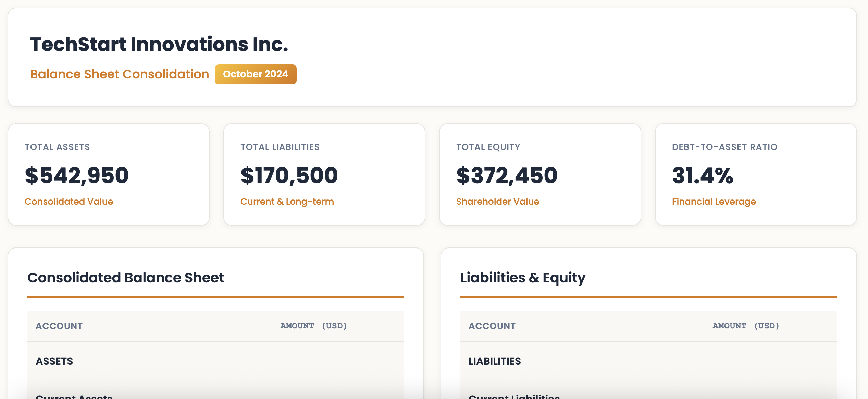Screen dimensions: 868x399
Task: Select the Shareholder Value caption
Action: click(498, 202)
